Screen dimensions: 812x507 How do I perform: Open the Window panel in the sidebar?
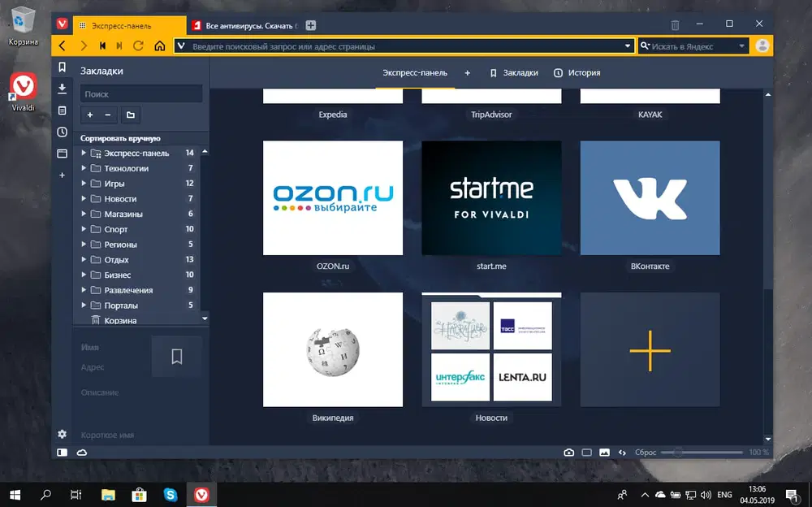click(x=63, y=154)
